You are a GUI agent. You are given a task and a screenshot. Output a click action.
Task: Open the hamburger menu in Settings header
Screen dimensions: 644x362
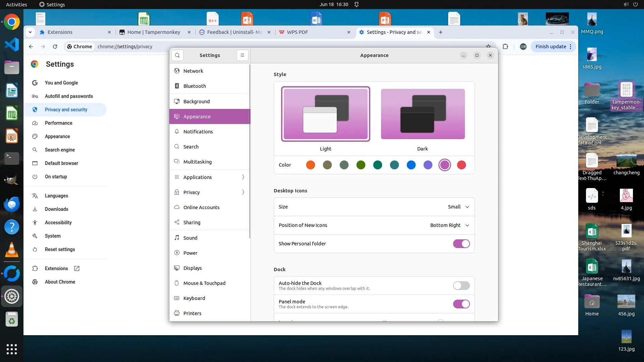coord(243,55)
